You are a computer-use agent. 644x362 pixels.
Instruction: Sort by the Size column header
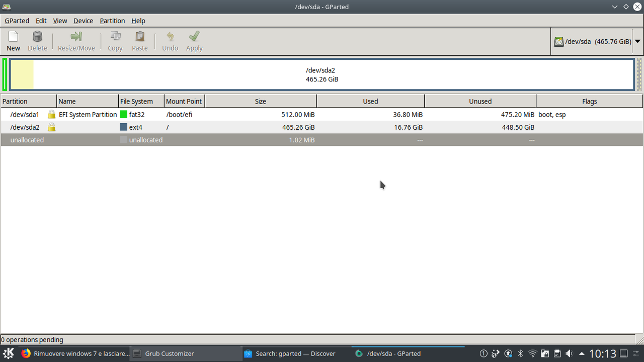261,101
